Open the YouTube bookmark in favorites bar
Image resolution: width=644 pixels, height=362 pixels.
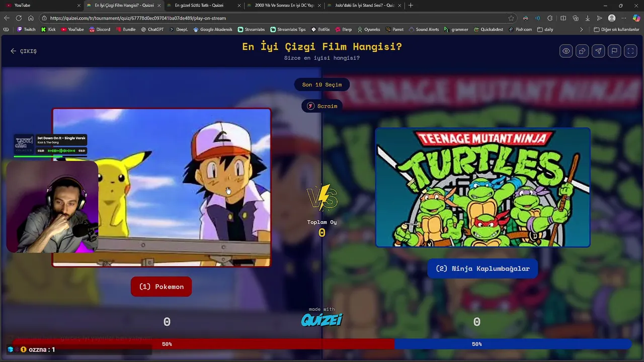pyautogui.click(x=72, y=29)
